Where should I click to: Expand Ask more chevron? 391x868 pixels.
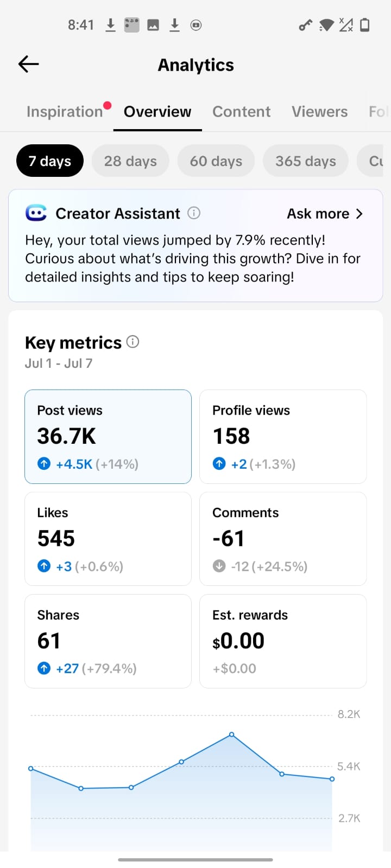coord(359,214)
